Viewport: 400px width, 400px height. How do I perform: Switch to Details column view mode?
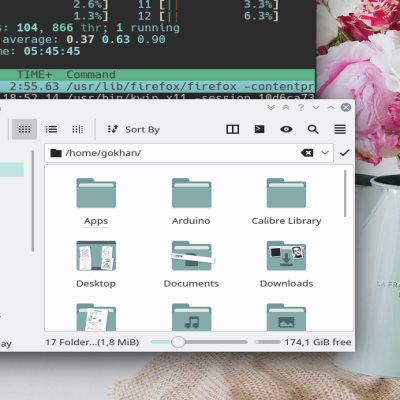pos(78,129)
